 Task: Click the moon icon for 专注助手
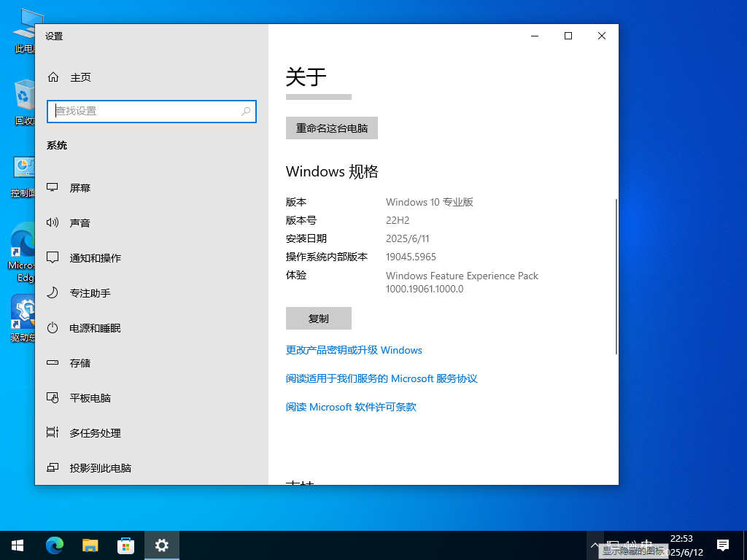click(53, 292)
